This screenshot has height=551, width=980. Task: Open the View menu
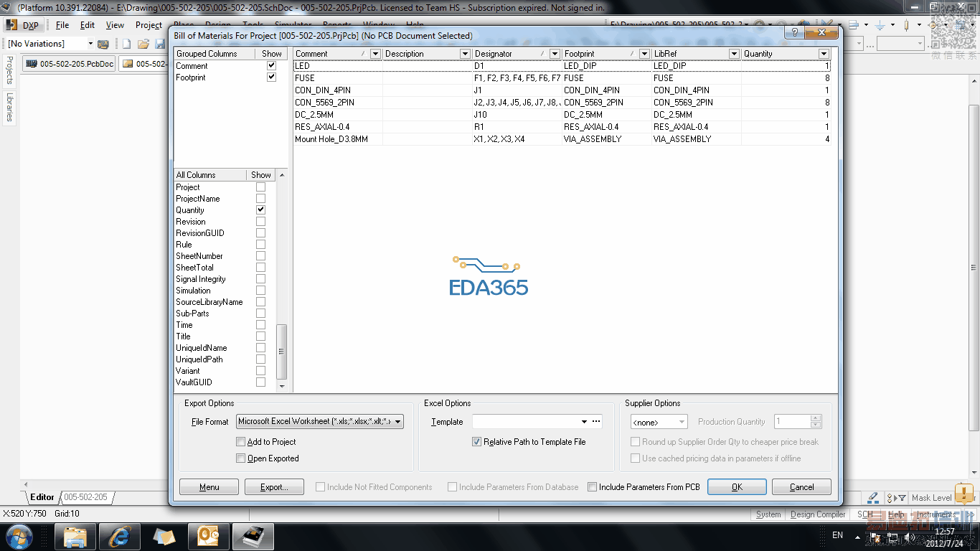(115, 25)
